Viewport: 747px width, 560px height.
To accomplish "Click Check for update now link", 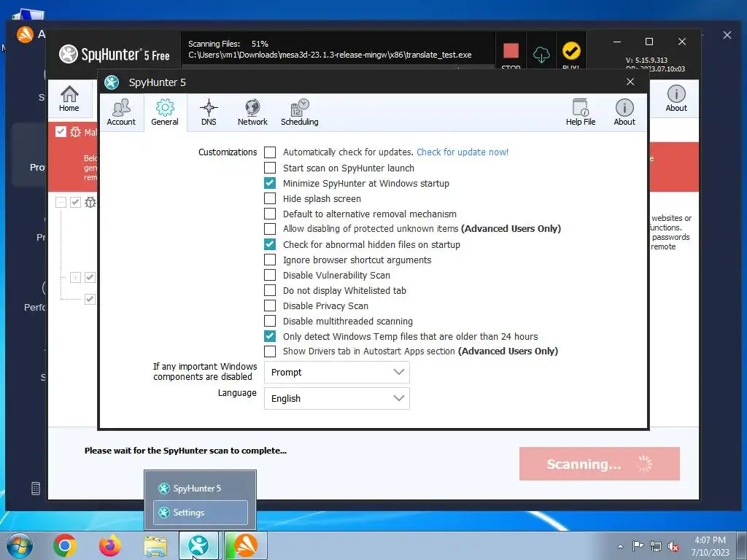I will 462,152.
